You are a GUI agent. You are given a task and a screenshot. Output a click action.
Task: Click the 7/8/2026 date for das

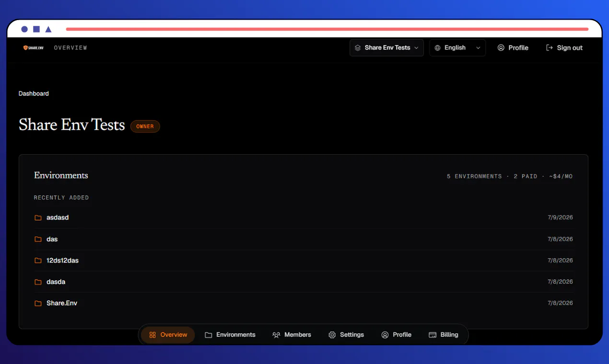560,239
